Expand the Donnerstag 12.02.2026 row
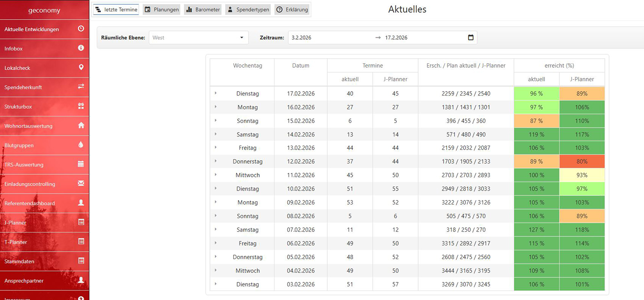 [x=215, y=161]
